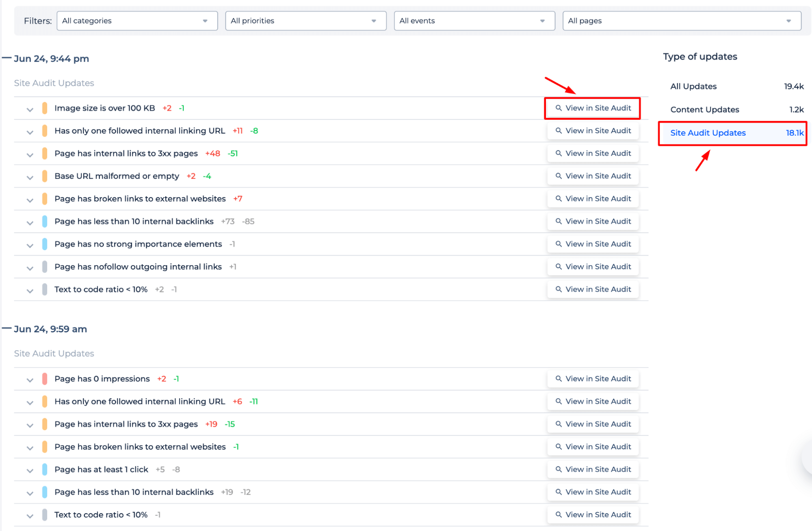Click the 'Type of updates' heading
812x531 pixels.
[700, 56]
